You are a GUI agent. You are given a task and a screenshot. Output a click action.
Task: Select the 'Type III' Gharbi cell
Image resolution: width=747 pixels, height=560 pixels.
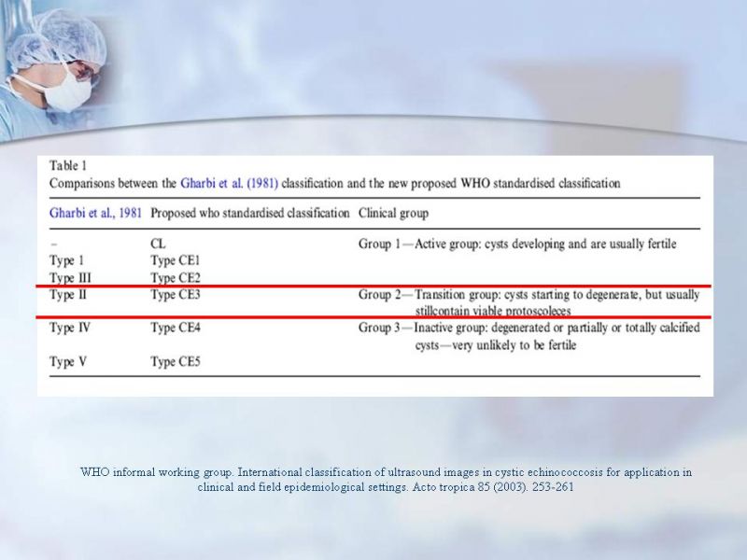71,277
